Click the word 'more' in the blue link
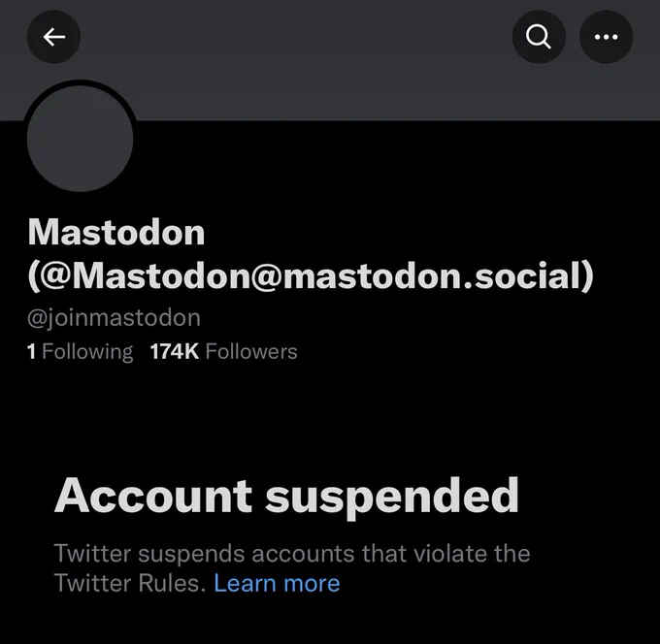Image resolution: width=660 pixels, height=644 pixels. tap(312, 584)
